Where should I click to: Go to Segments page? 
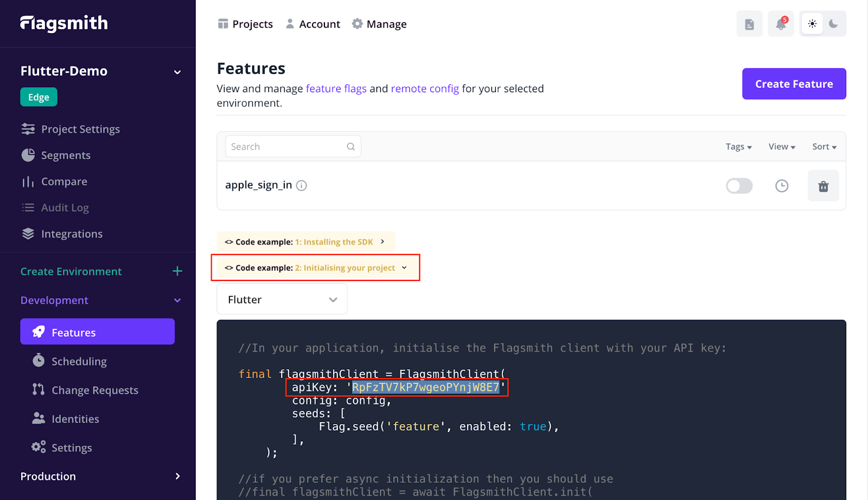coord(56,155)
